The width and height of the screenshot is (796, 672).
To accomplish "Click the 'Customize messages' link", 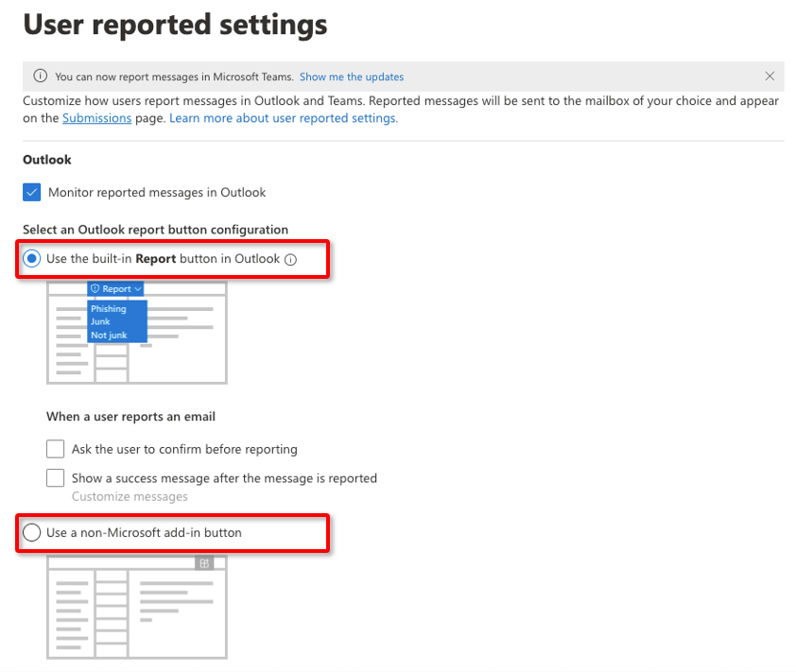I will point(130,496).
